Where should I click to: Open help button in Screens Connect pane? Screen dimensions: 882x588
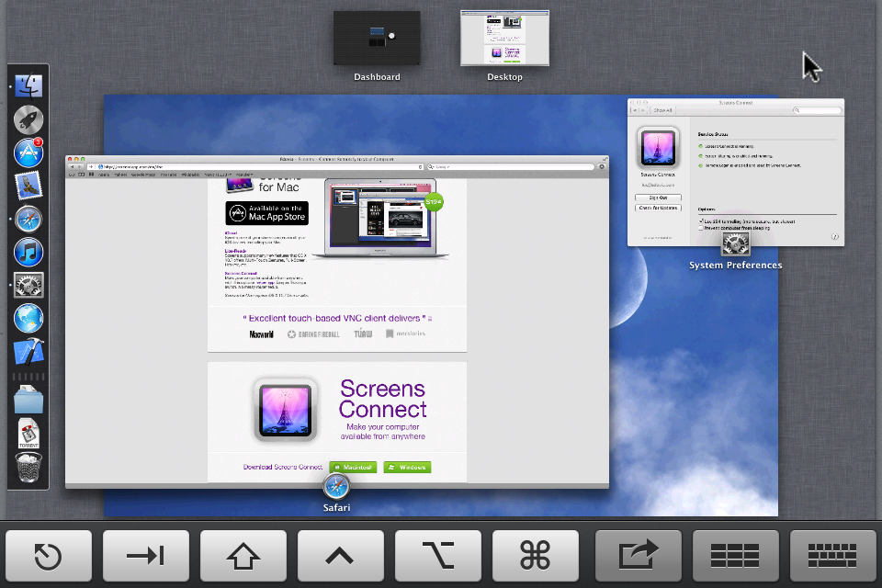coord(835,237)
